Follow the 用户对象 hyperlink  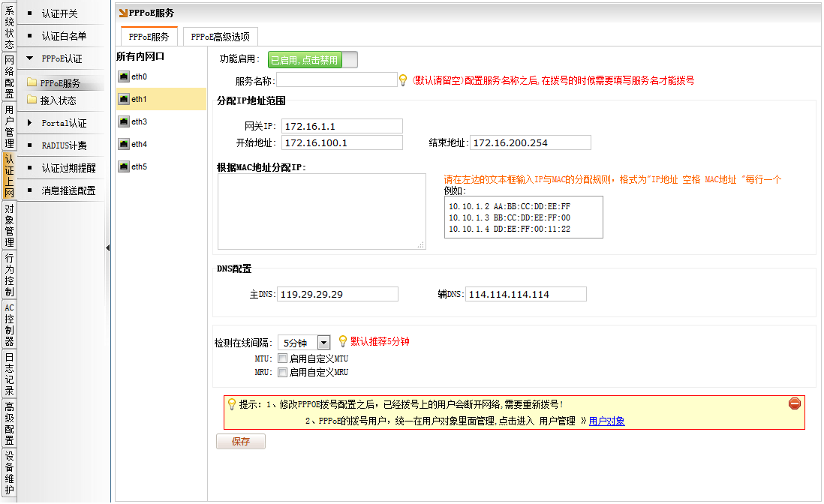606,421
